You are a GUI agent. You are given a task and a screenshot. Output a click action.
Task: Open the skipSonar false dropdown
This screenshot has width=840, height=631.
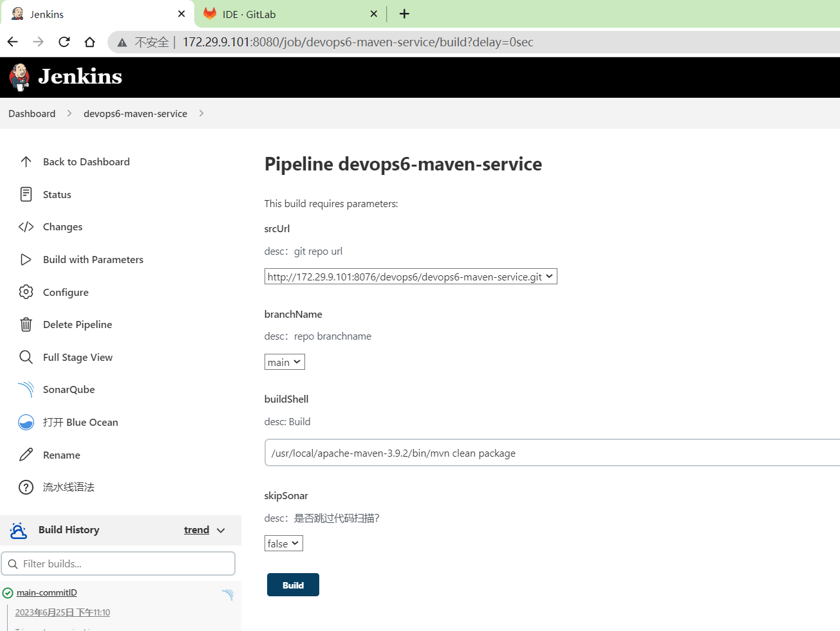pos(284,544)
